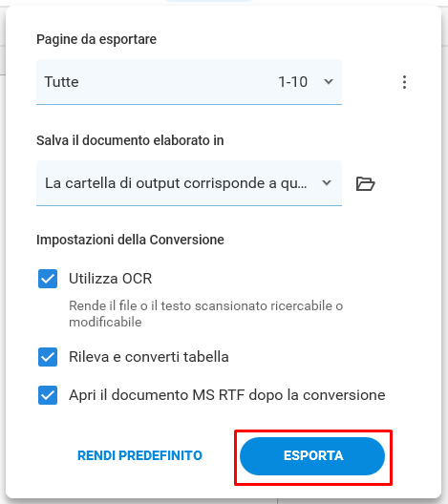
Task: Open the three-dot more options menu
Action: point(404,82)
